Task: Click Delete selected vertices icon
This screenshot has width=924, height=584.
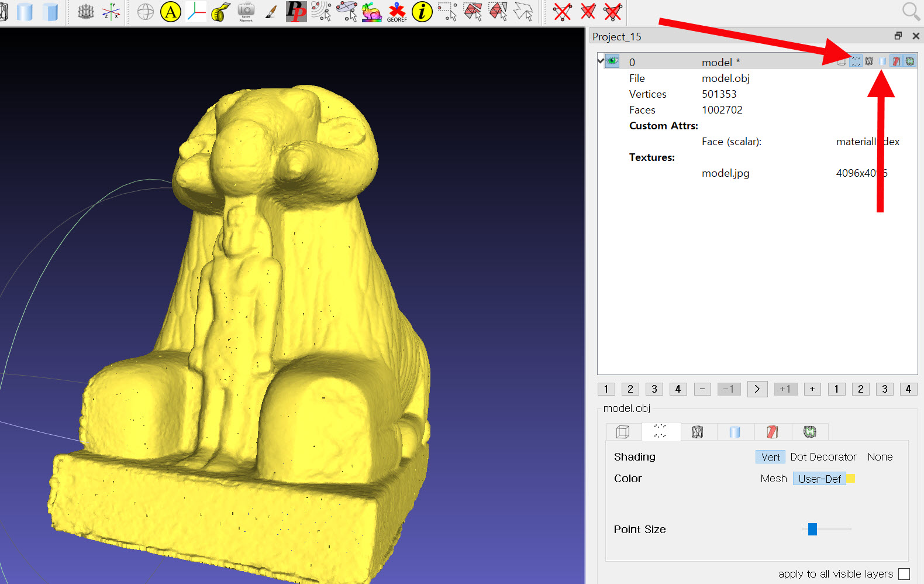Action: [x=563, y=12]
